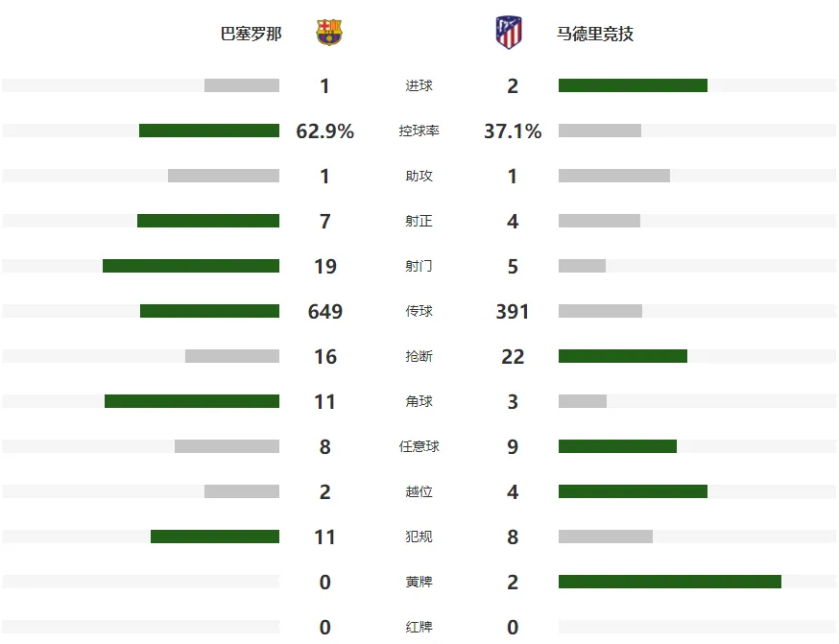Open the 巴塞罗那 team name link

[251, 34]
